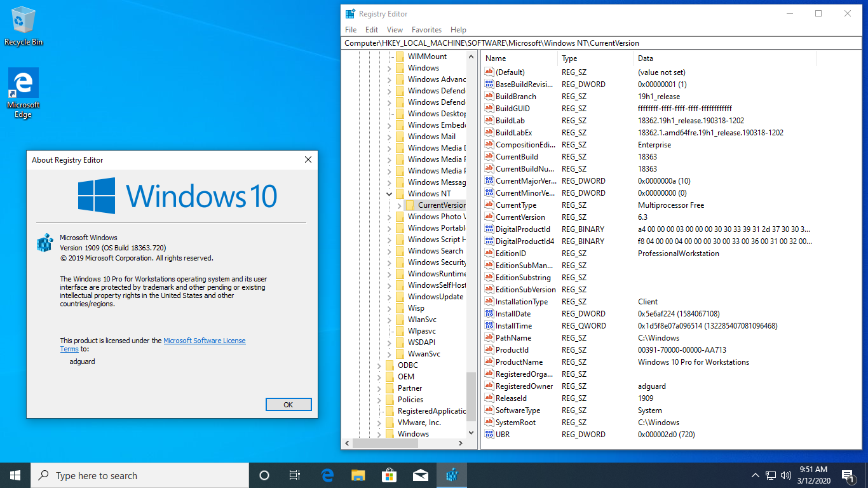Select the InstallationType value name
Screen dimensions: 868x488
coord(521,301)
